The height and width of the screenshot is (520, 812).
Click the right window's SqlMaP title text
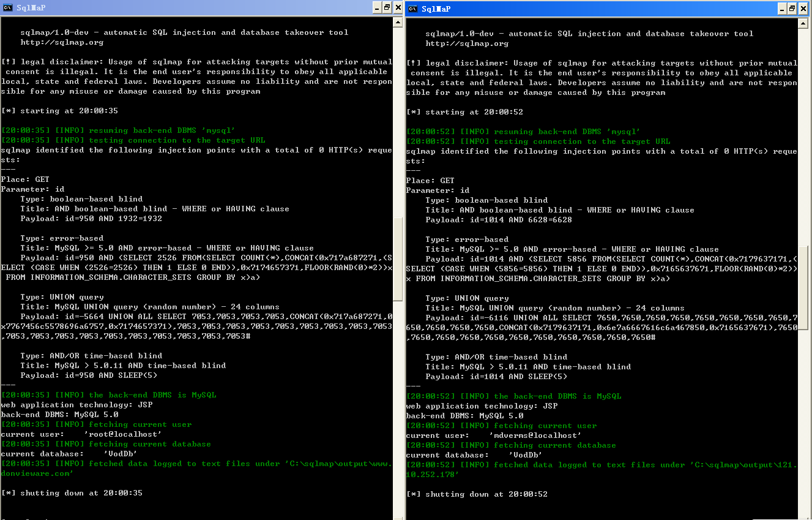436,9
